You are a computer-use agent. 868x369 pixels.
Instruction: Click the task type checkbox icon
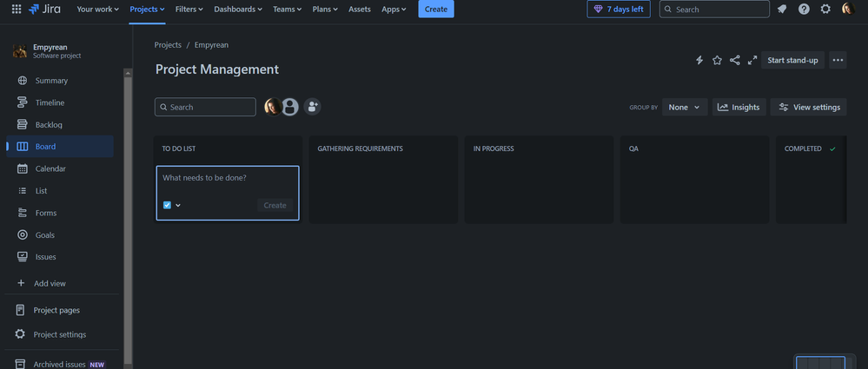167,205
